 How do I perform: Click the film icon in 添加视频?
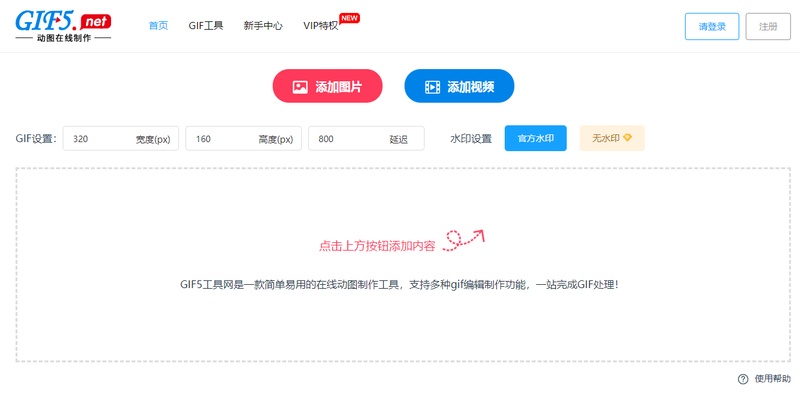[432, 87]
